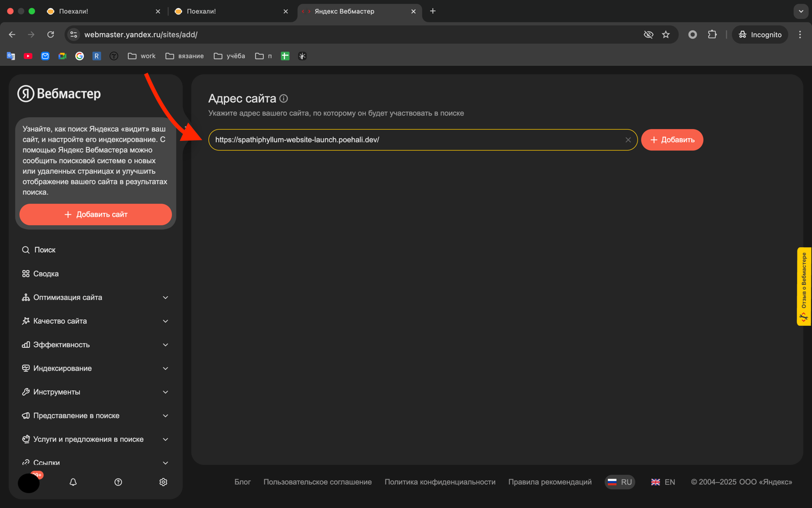Open the YouTube bookmark in the bookmarks bar

tap(28, 55)
